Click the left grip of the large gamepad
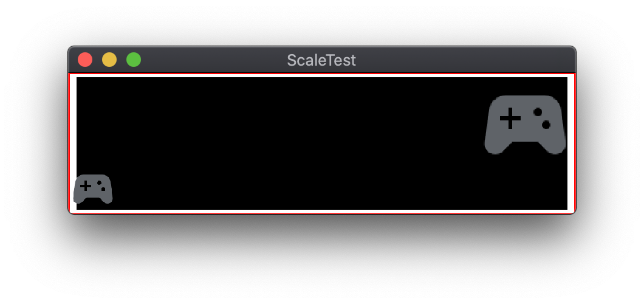The width and height of the screenshot is (644, 304). tap(495, 145)
